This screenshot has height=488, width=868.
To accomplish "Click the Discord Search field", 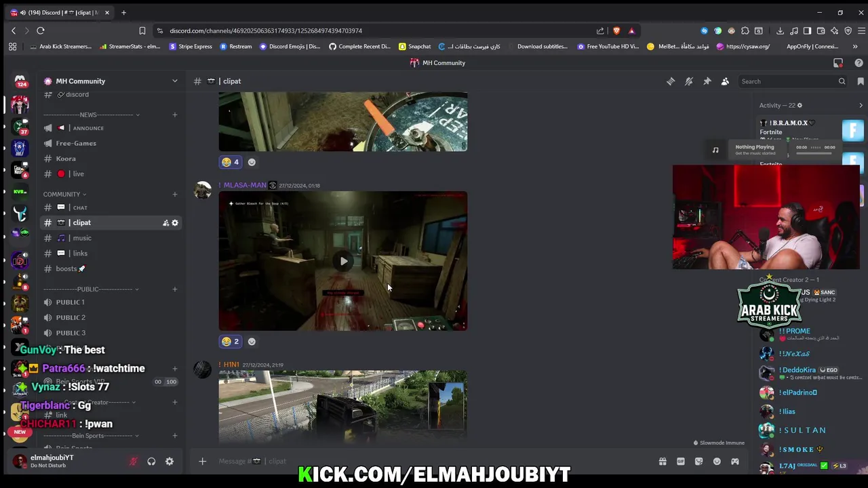I will pos(791,81).
